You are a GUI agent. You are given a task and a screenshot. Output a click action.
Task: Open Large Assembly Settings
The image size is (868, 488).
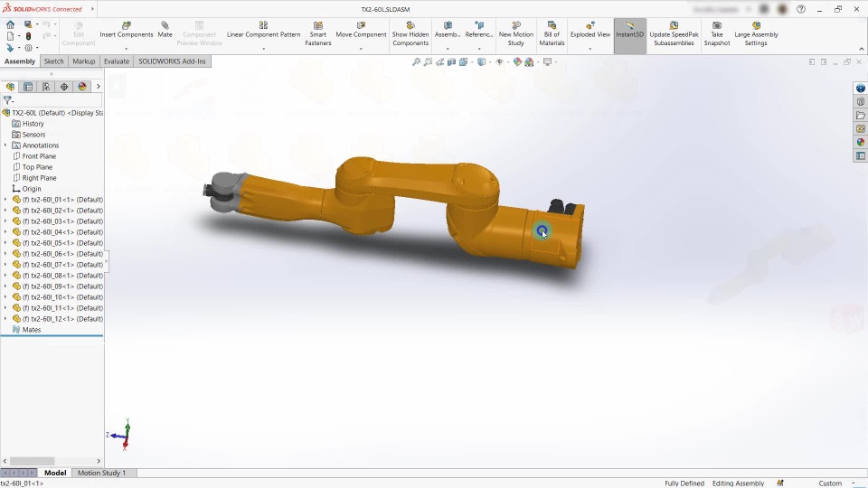point(756,33)
